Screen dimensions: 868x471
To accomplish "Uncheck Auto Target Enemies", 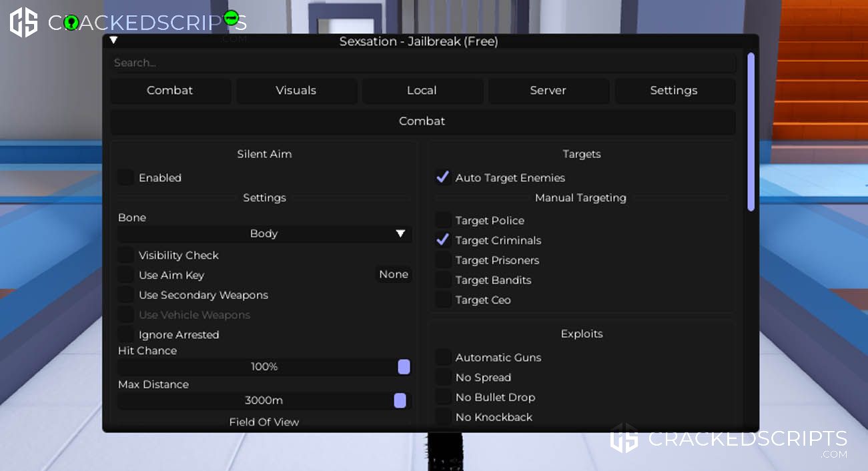I will click(443, 177).
